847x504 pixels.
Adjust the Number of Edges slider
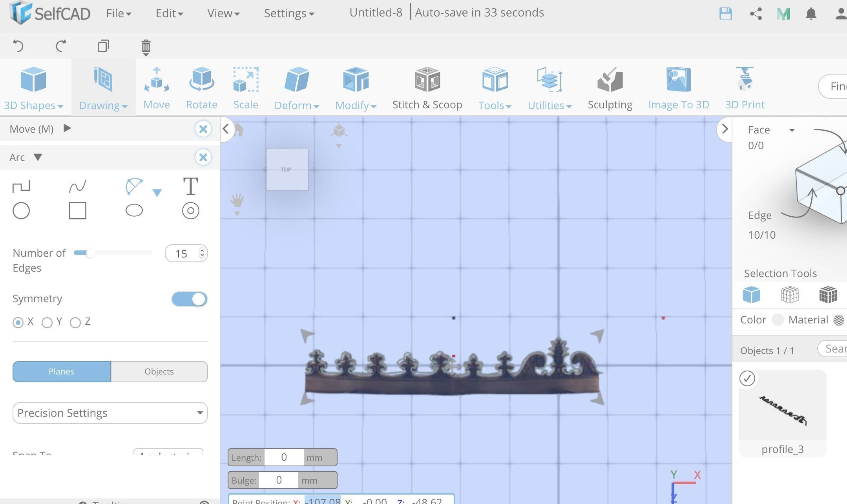tap(92, 253)
